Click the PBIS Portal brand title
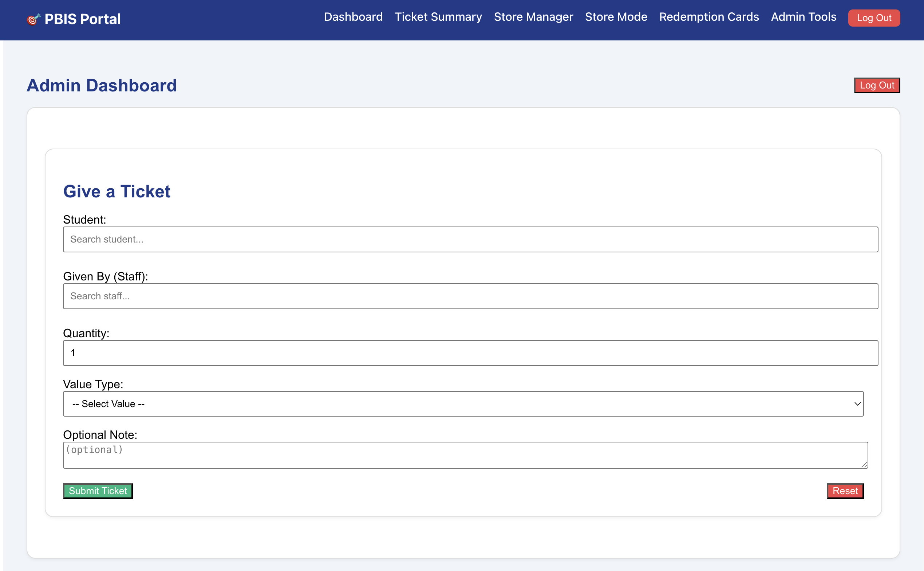Viewport: 924px width, 571px height. pyautogui.click(x=83, y=19)
